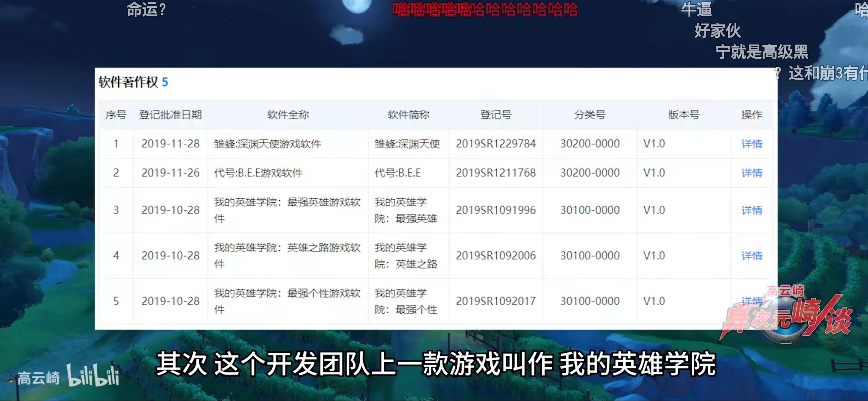Click category 30200-0000 in row 2
Image resolution: width=868 pixels, height=401 pixels.
coord(590,173)
